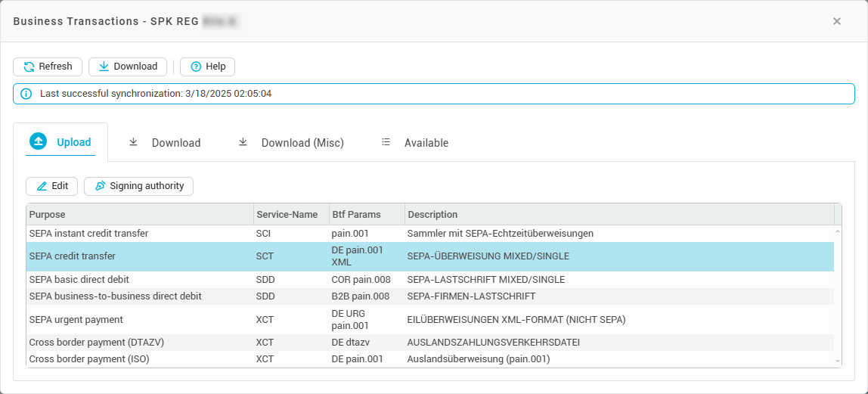Open the Signing authority button
Screen dimensions: 868x394
pos(138,186)
